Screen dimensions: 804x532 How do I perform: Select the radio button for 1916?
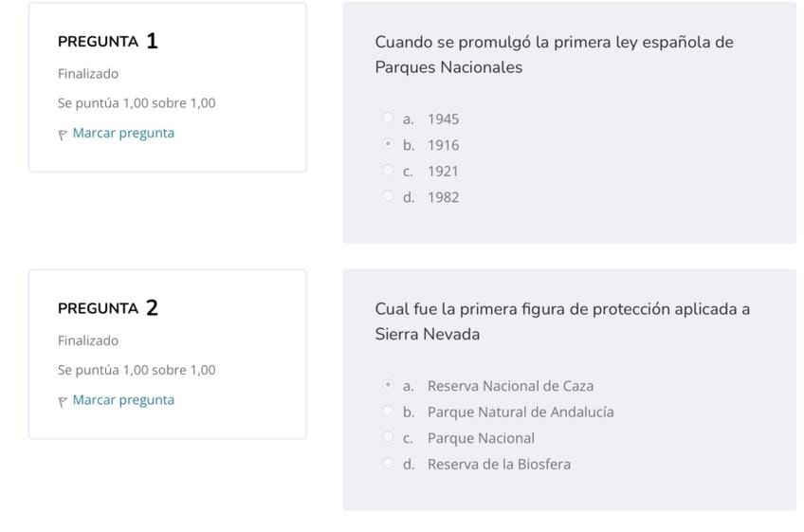click(388, 144)
